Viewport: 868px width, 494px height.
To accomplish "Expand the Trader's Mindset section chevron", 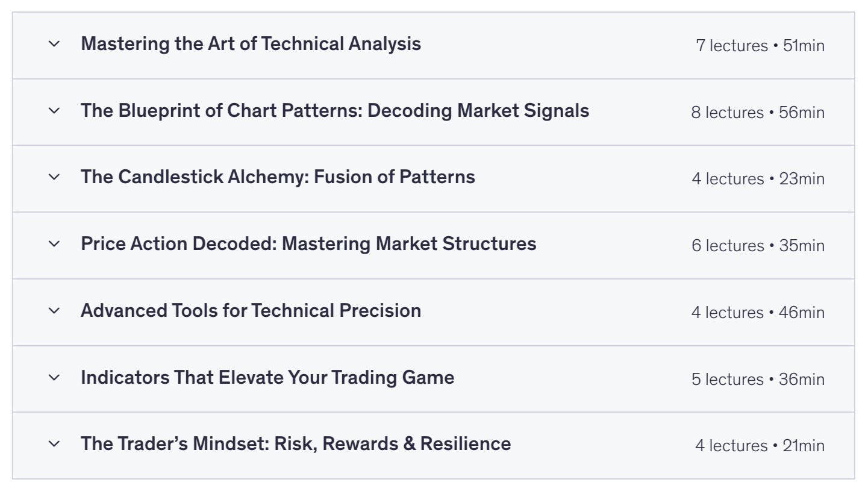I will coord(54,444).
